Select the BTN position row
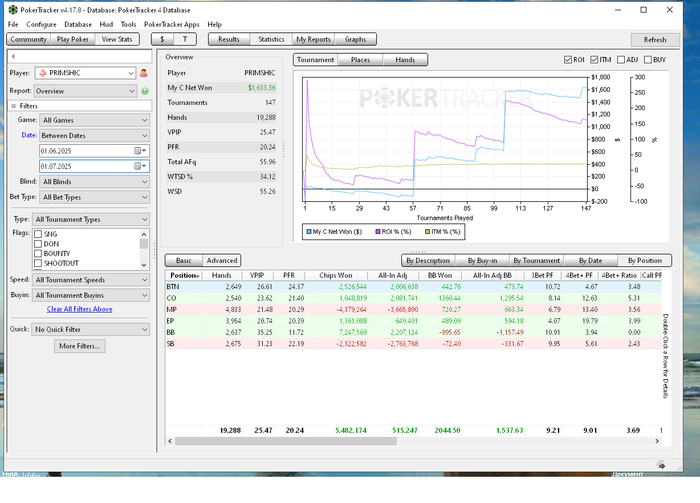The image size is (700, 503). [x=414, y=287]
